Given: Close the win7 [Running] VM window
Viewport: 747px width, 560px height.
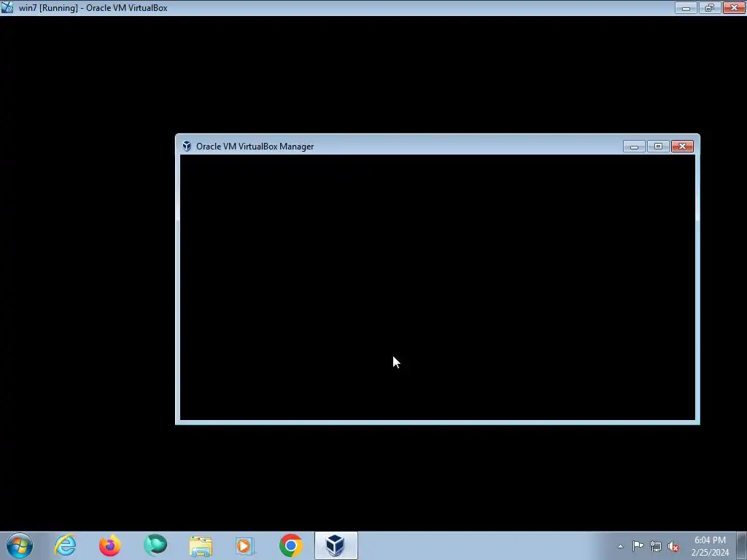Looking at the screenshot, I should pyautogui.click(x=734, y=7).
